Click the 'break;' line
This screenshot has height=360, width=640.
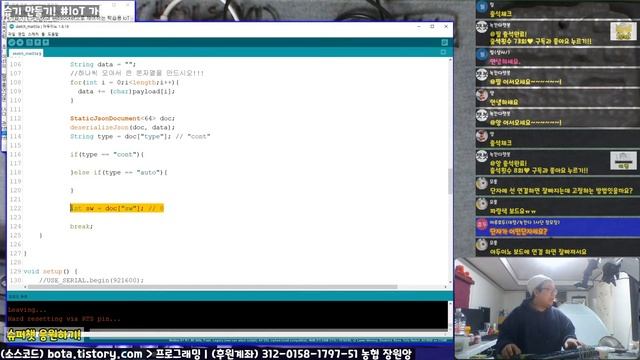(82, 226)
